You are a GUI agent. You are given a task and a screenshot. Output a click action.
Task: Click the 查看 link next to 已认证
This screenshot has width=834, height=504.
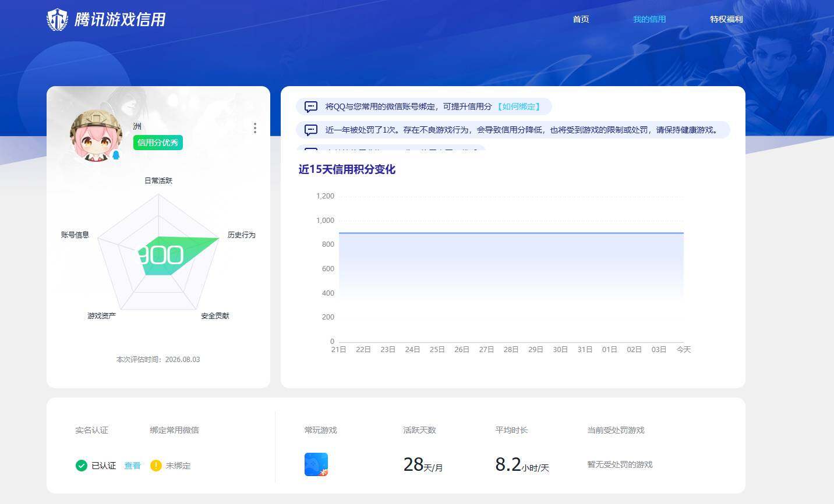pos(132,466)
